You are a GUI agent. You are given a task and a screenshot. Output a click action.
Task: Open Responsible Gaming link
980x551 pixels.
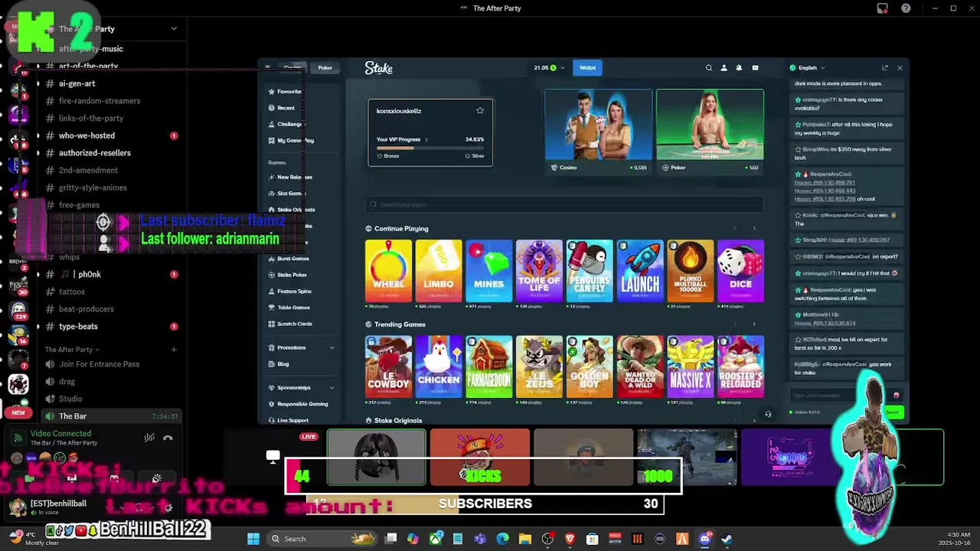pyautogui.click(x=299, y=403)
